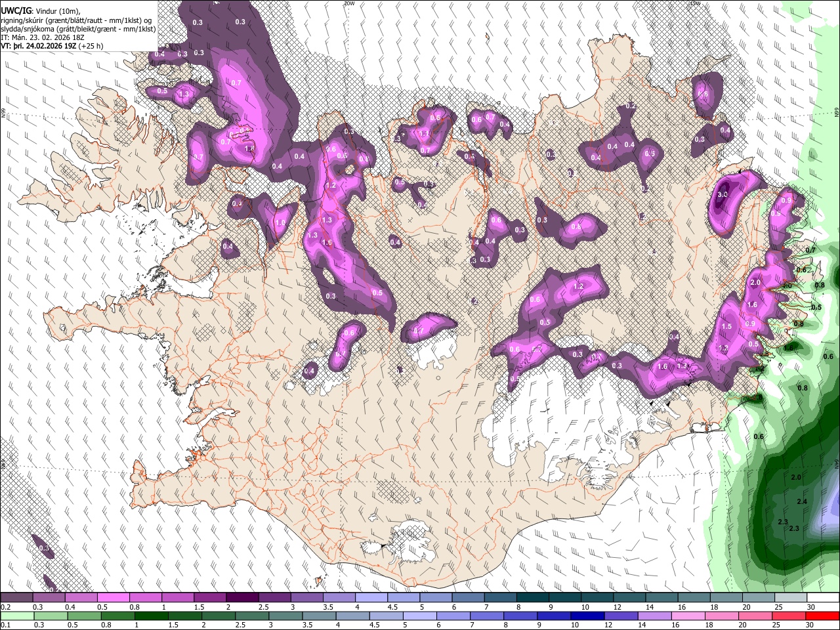The height and width of the screenshot is (630, 840).
Task: Click the 0.1 label on the green scale
Action: tap(6, 625)
